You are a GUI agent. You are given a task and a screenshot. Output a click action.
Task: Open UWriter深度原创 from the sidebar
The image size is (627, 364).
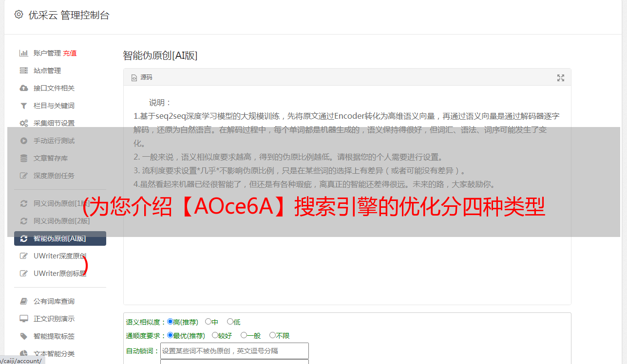60,256
